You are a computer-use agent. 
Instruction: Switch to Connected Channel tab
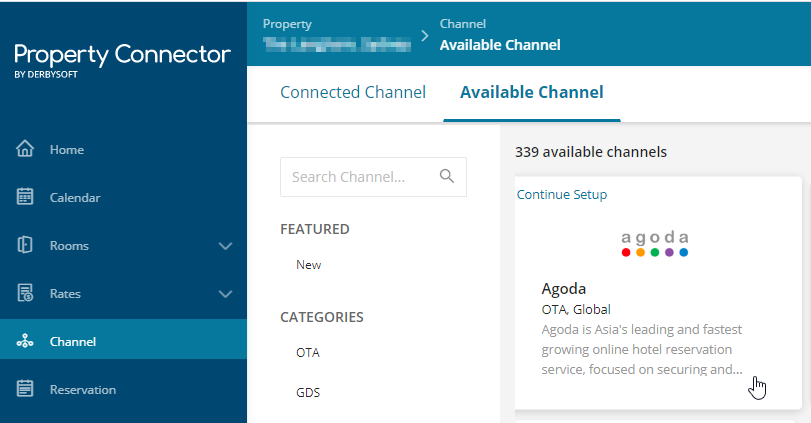(353, 92)
